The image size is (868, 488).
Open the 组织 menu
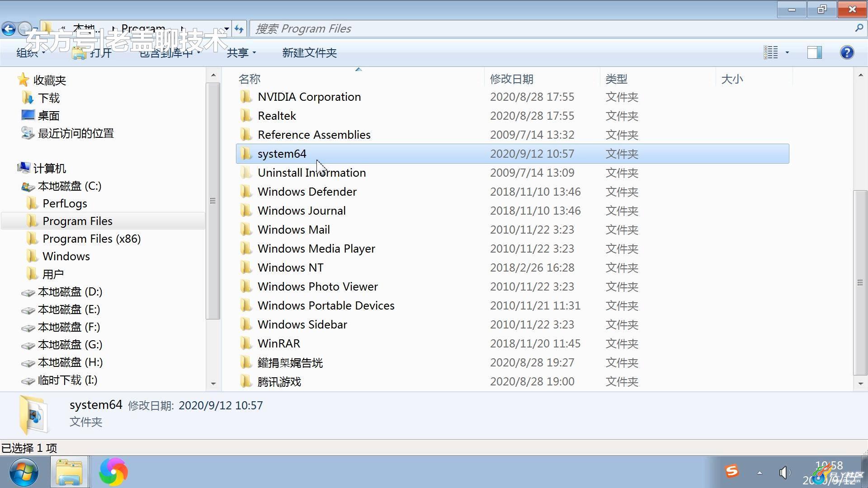[31, 53]
